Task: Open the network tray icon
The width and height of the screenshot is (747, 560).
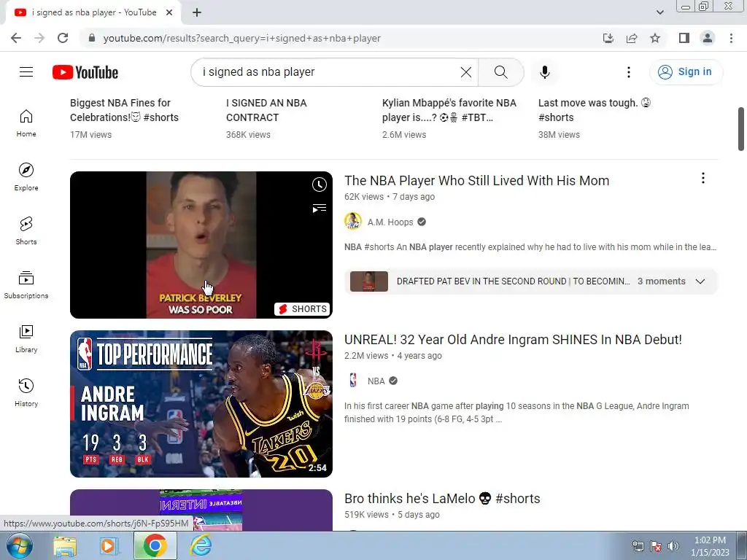Action: [638, 546]
